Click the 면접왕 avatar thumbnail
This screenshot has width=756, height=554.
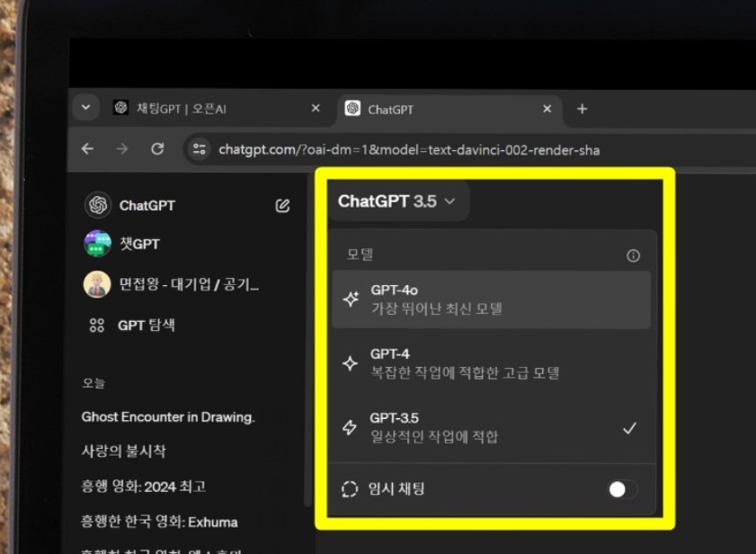[97, 284]
